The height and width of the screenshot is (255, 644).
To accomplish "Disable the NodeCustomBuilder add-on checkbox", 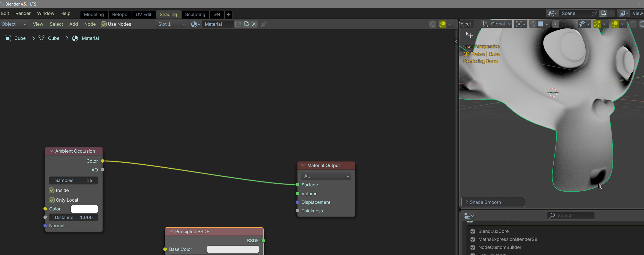I will point(473,248).
